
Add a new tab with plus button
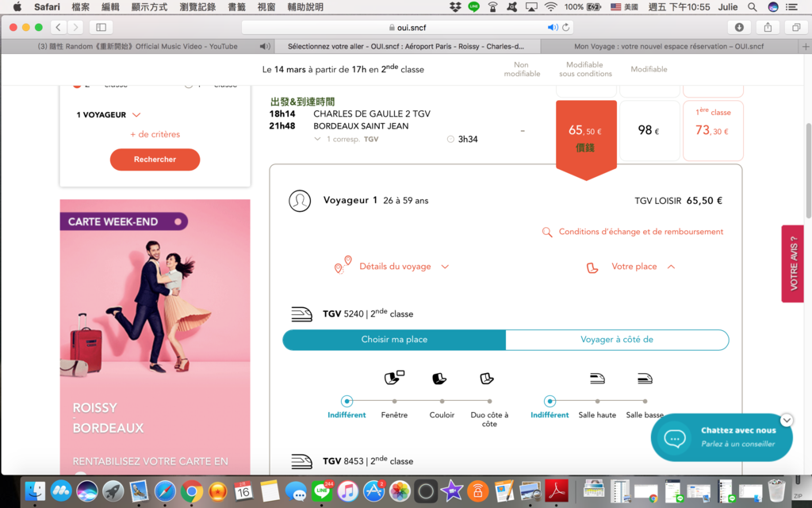[806, 47]
